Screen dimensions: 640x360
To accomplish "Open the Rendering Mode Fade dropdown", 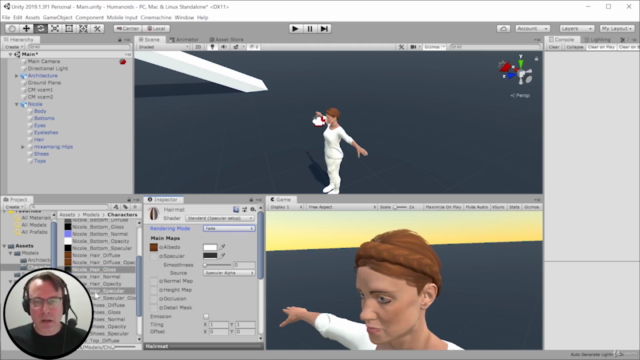I will pos(229,229).
